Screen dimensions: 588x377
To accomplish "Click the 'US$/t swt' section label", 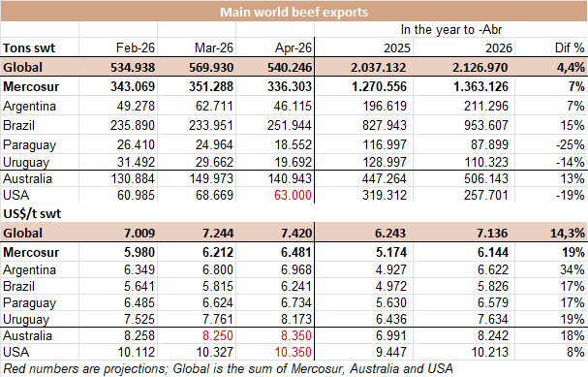I will point(32,214).
